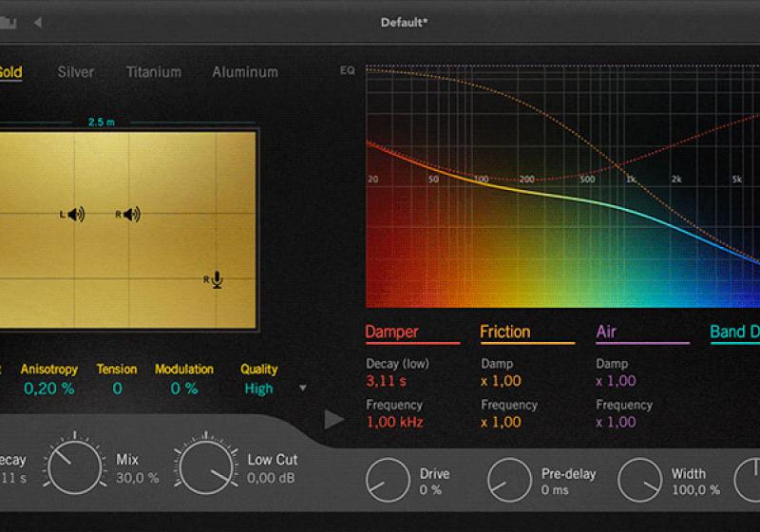The height and width of the screenshot is (532, 760).
Task: Click the right speaker (R) icon on plate
Action: coord(129,215)
